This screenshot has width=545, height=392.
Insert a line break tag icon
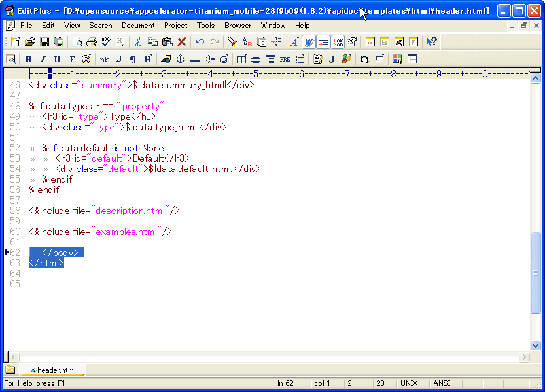click(x=119, y=60)
